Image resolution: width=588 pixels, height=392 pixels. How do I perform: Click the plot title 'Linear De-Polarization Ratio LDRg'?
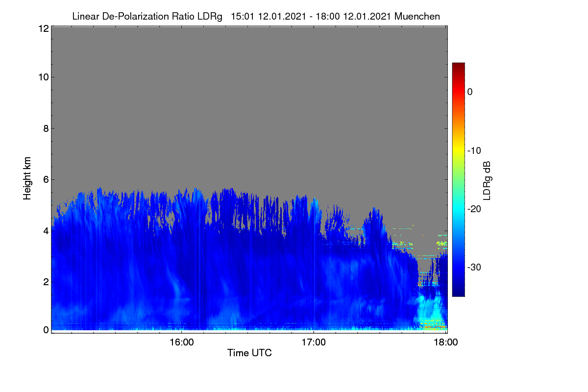tap(147, 16)
